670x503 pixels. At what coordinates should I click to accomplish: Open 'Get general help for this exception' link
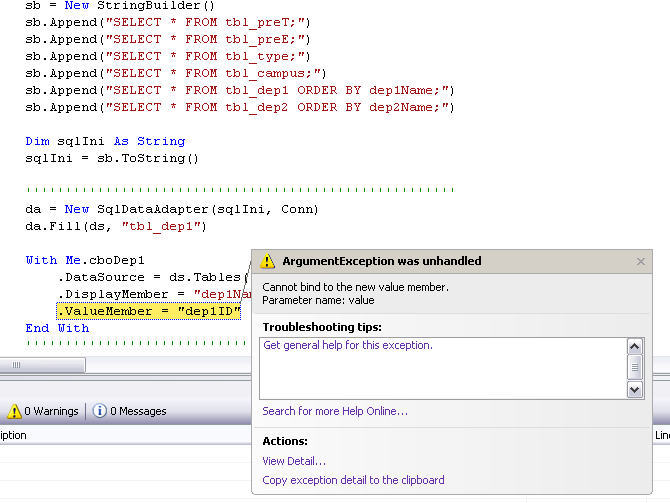348,345
